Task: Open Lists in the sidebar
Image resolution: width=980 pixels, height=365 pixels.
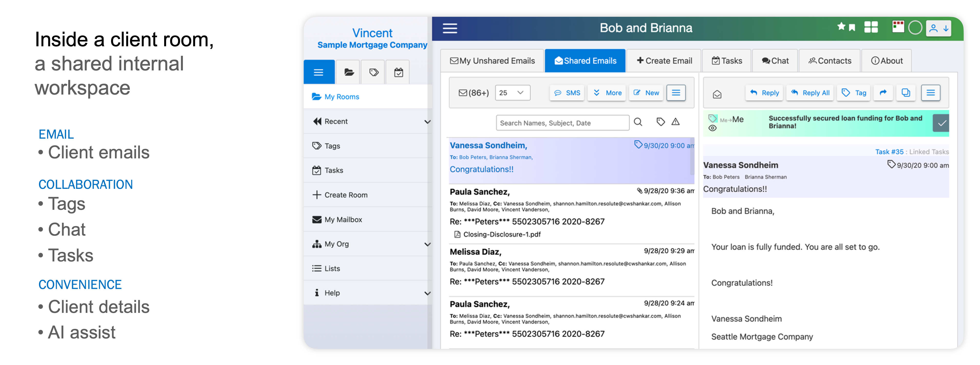Action: (368, 269)
